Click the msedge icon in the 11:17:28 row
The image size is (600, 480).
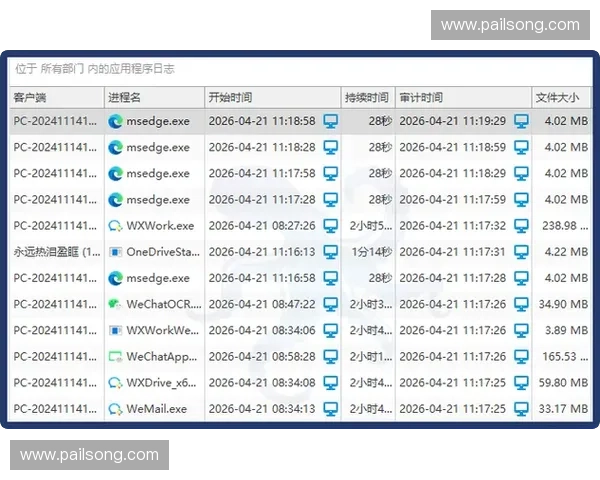[x=115, y=200]
